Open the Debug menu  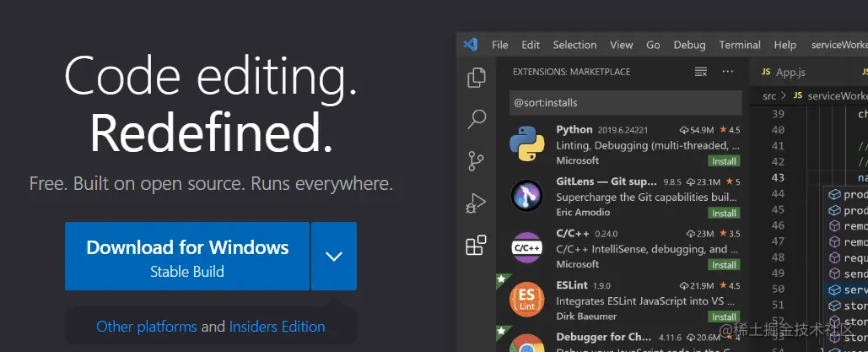(x=689, y=45)
